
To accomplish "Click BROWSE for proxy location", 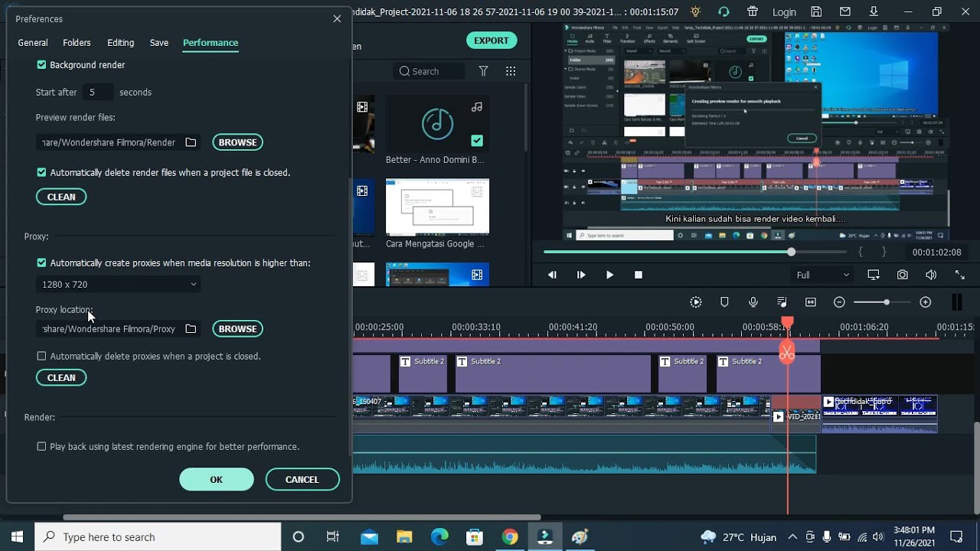I will [x=237, y=329].
